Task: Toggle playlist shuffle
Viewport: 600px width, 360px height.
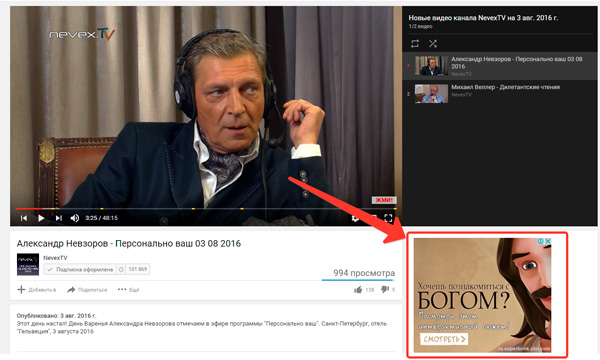Action: point(433,44)
